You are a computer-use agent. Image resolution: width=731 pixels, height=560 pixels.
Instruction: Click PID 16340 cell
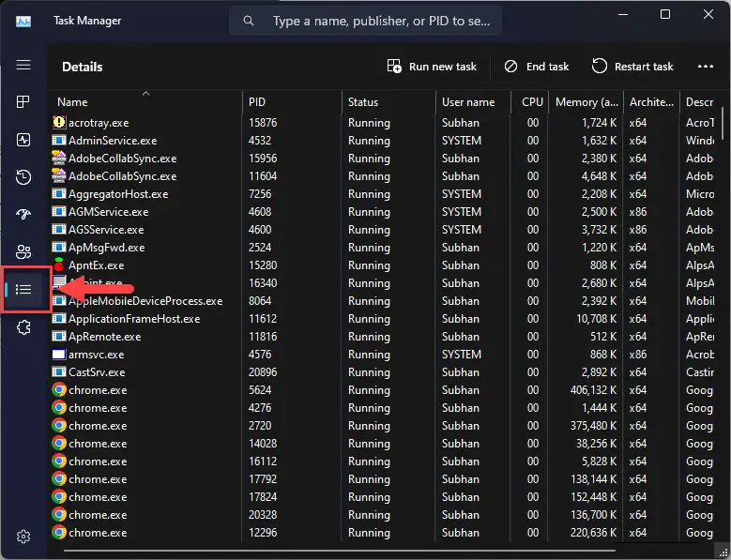[x=263, y=282]
